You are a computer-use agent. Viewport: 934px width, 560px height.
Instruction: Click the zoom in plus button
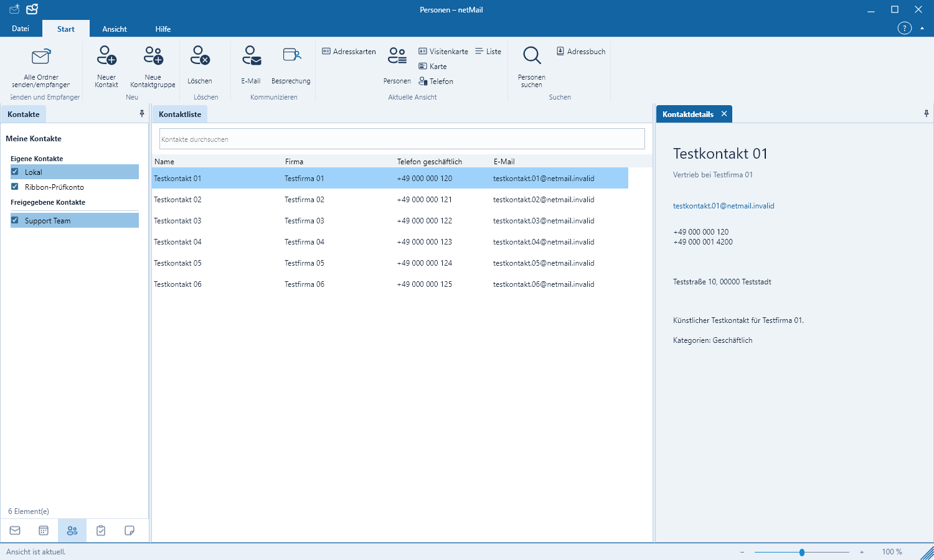(862, 552)
